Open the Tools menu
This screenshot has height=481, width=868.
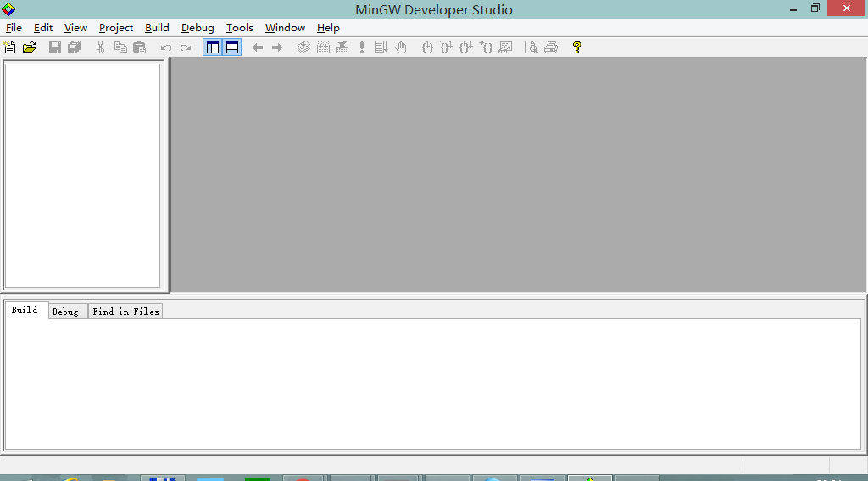[x=239, y=28]
